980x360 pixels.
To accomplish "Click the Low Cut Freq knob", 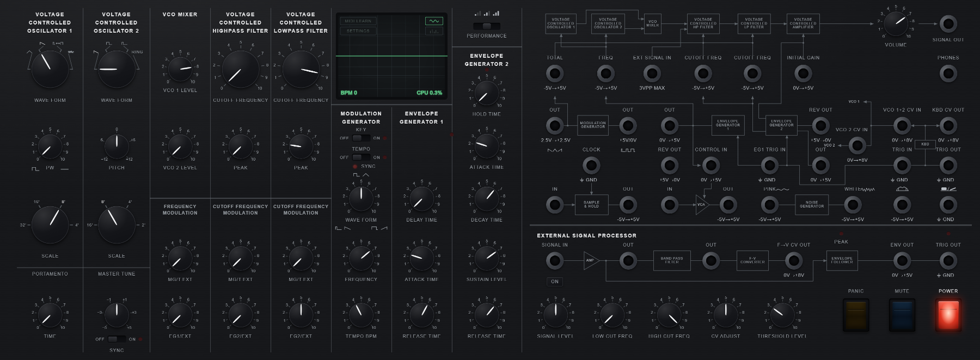I will [x=612, y=315].
